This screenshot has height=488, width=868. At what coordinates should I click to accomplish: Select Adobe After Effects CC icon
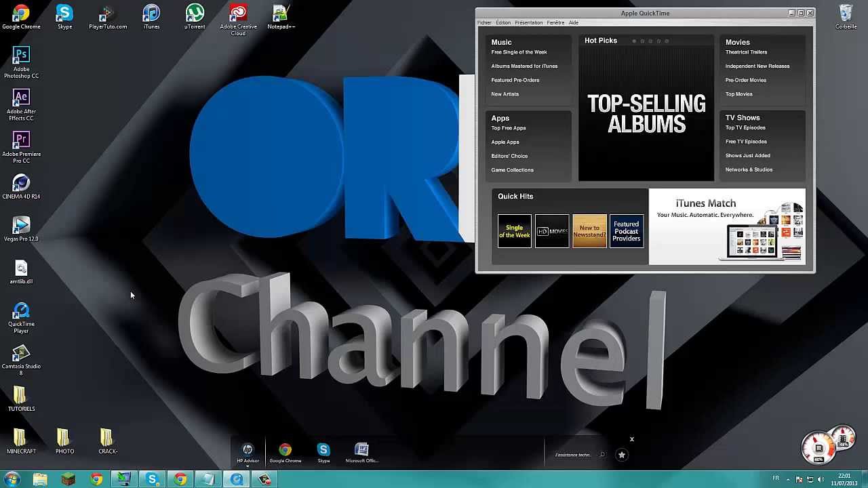pyautogui.click(x=21, y=105)
